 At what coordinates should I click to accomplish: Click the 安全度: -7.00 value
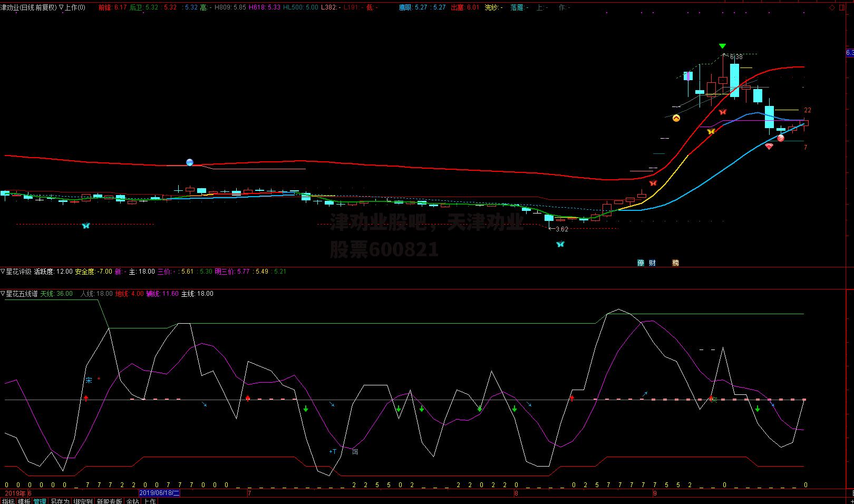[93, 272]
